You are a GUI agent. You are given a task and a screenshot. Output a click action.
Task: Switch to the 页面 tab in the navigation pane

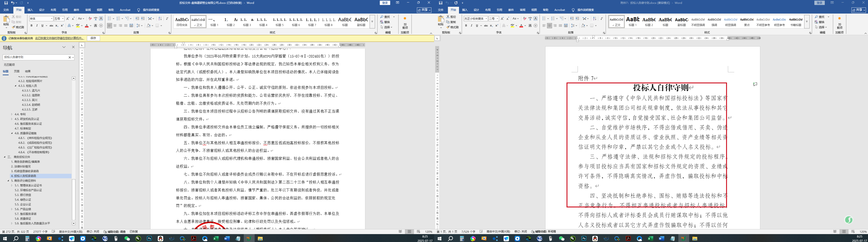point(17,71)
